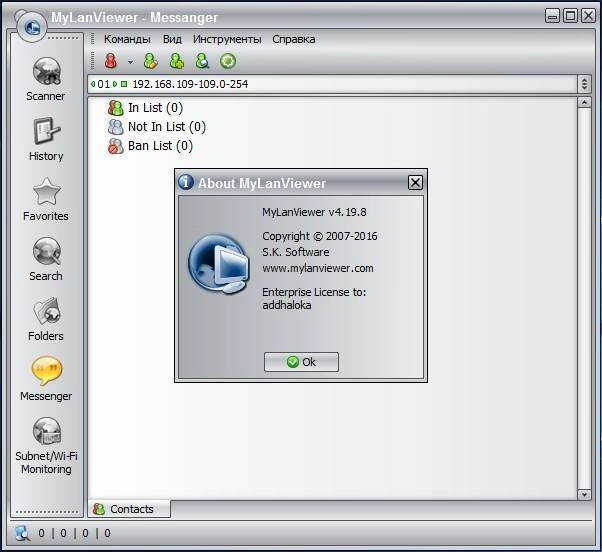Click the add user icon with plus
The height and width of the screenshot is (552, 602).
tap(177, 61)
